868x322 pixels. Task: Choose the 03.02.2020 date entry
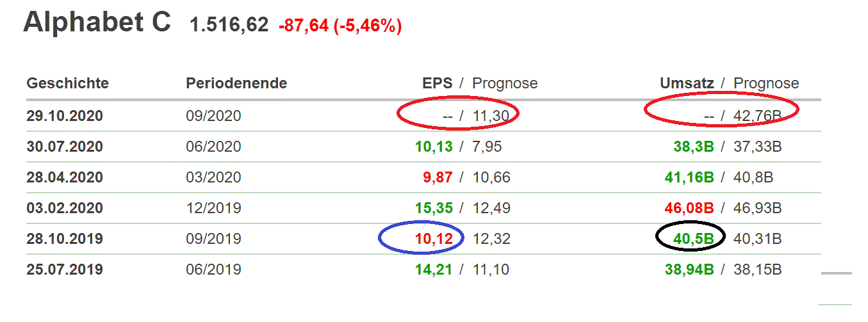(64, 208)
